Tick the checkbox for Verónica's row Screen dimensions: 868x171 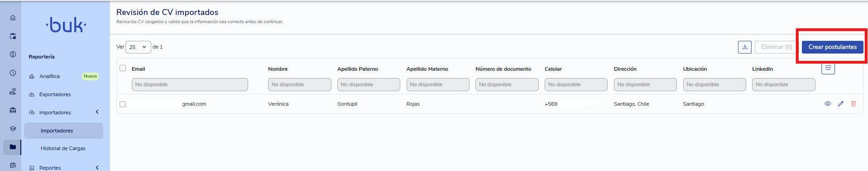[x=123, y=104]
